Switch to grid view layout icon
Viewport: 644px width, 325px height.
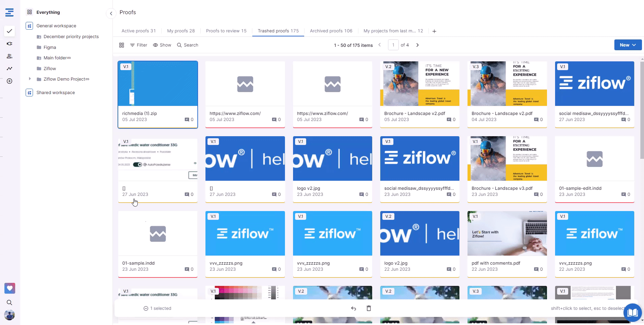122,45
